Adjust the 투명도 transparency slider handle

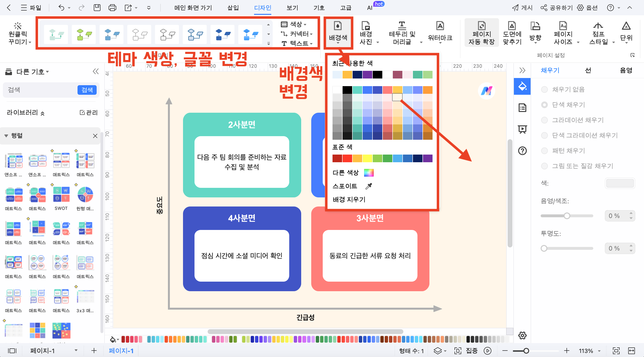(544, 249)
